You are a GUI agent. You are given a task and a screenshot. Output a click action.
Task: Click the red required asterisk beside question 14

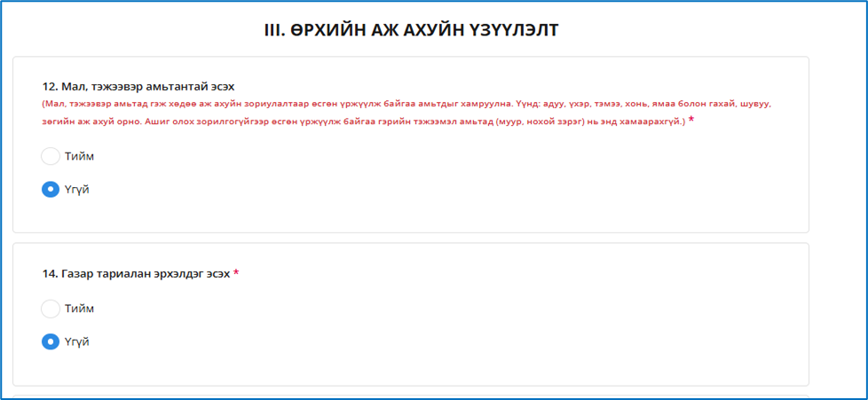(236, 274)
